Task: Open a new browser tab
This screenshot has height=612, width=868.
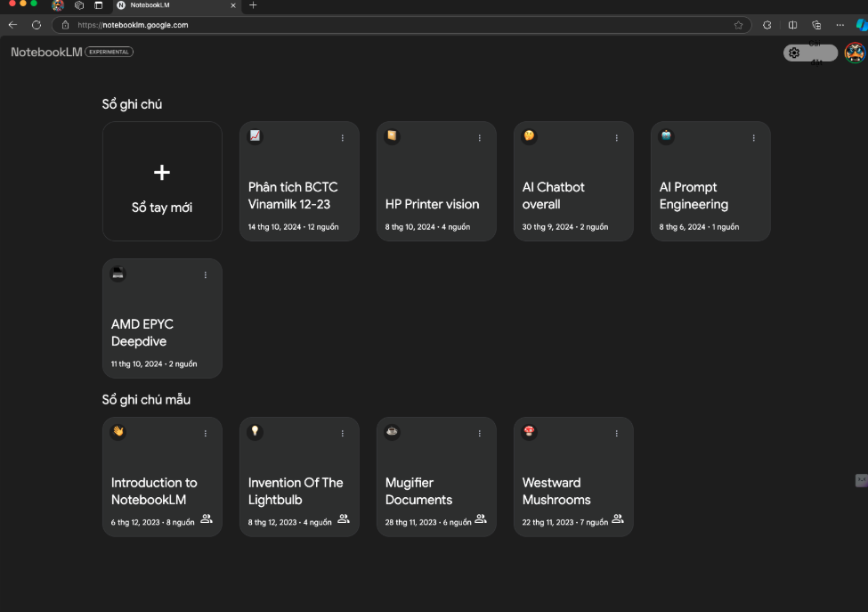Action: pos(253,5)
